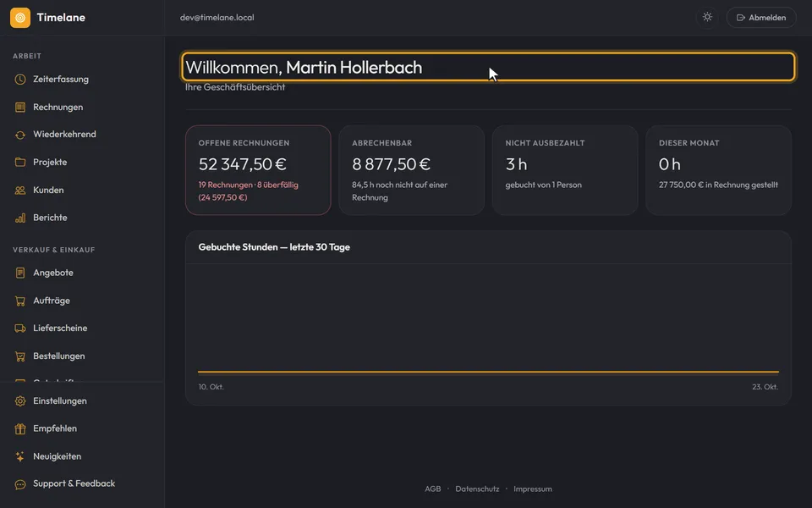Screen dimensions: 812x508
Task: Click the 10. Okt. chart axis label
Action: click(x=211, y=387)
